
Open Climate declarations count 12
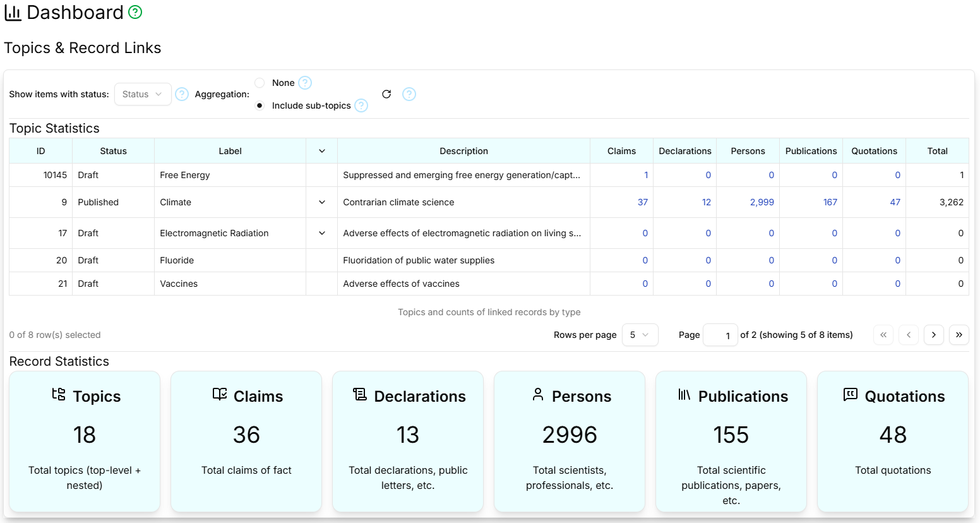click(707, 202)
